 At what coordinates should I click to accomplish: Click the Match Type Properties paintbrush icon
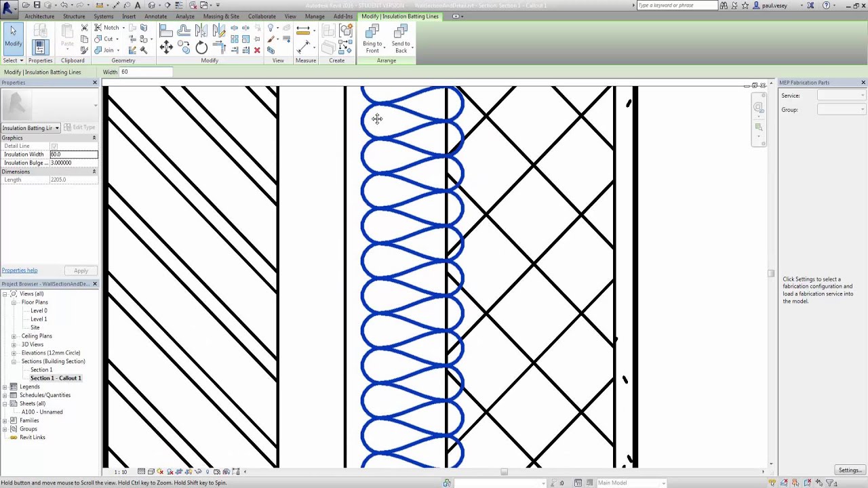click(271, 39)
